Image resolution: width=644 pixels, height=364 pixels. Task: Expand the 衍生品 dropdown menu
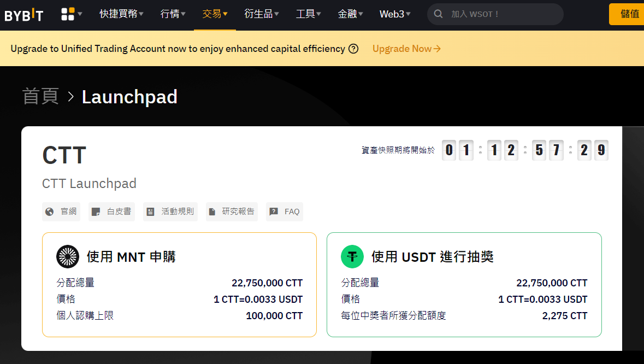262,14
